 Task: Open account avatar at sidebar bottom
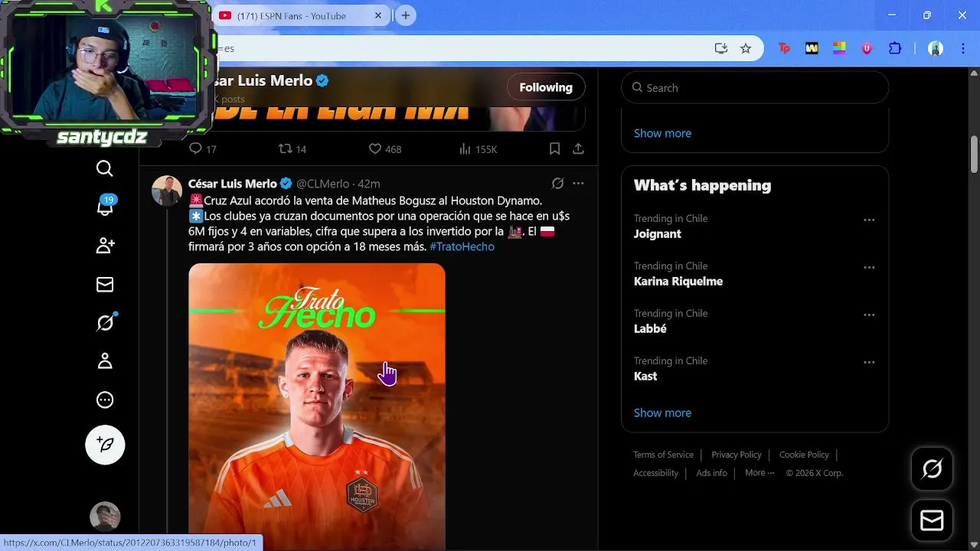point(105,517)
